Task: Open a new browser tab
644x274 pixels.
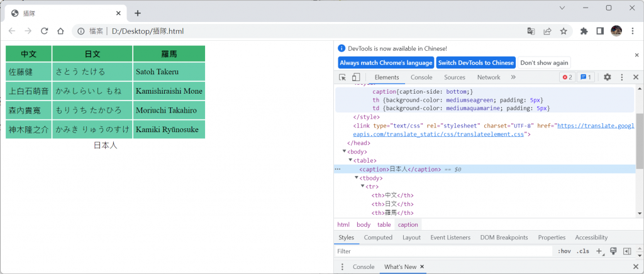Action: (138, 13)
